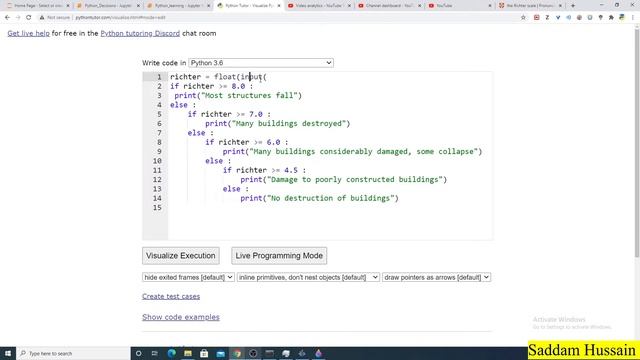Click the Show code examples link

(x=181, y=317)
